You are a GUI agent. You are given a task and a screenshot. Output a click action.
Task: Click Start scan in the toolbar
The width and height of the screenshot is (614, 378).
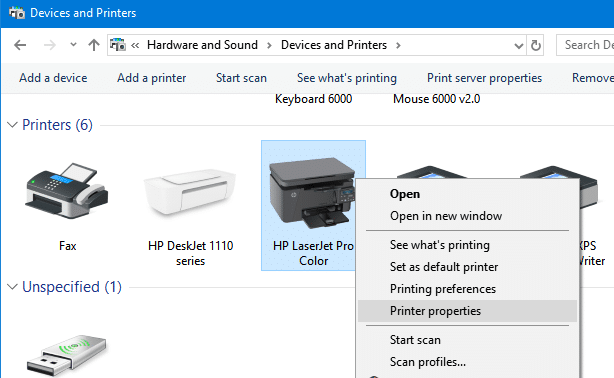[x=241, y=78]
